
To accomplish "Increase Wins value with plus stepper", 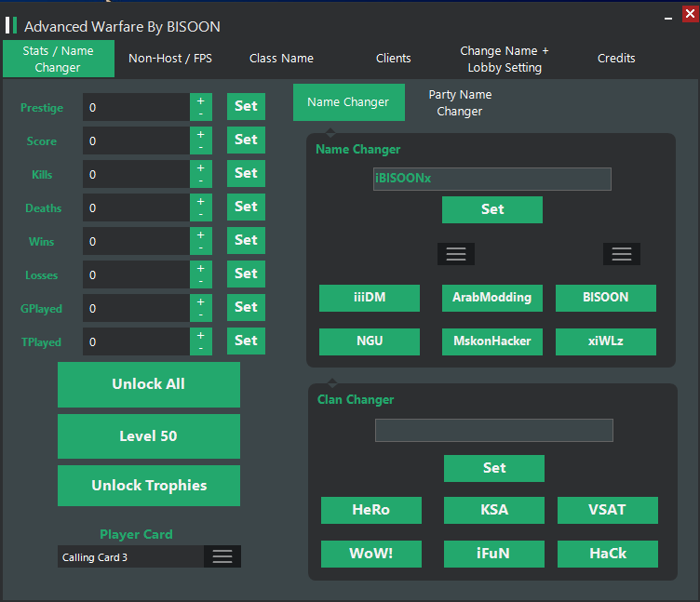I will click(201, 234).
